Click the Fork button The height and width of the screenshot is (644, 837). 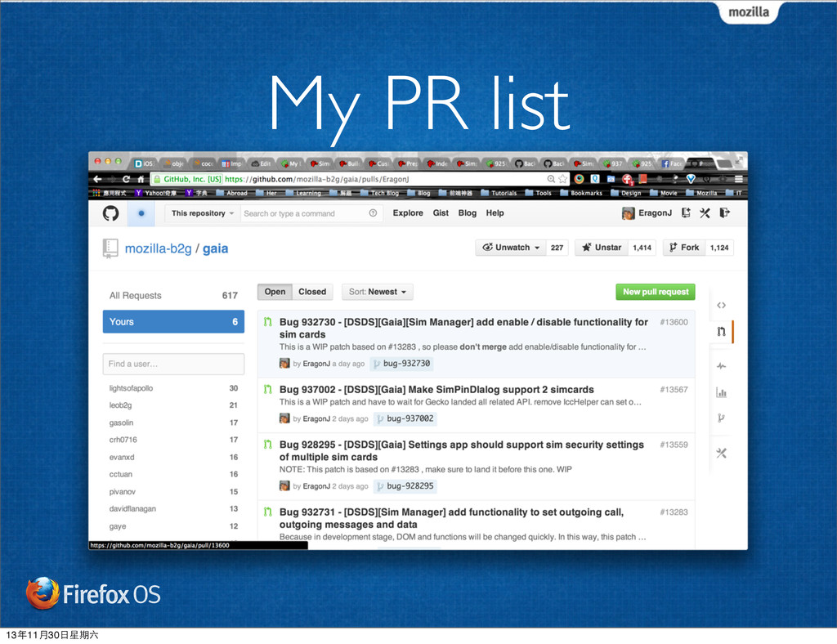point(684,248)
